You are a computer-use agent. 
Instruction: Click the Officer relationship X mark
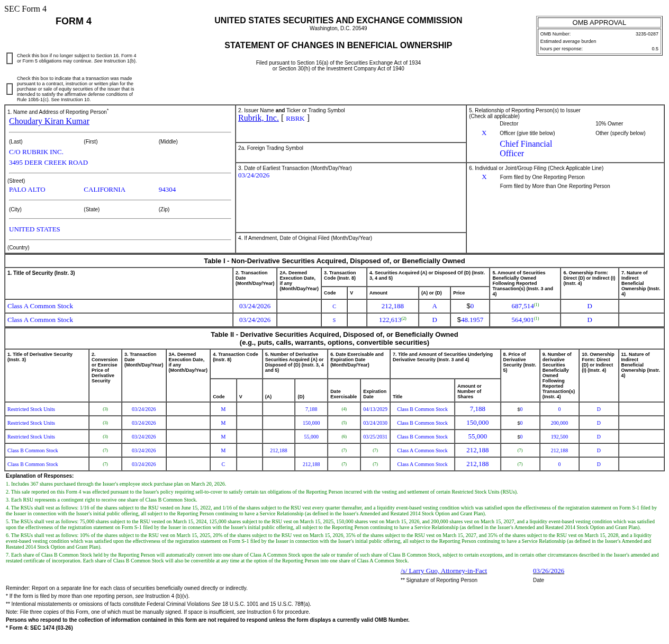tap(484, 133)
